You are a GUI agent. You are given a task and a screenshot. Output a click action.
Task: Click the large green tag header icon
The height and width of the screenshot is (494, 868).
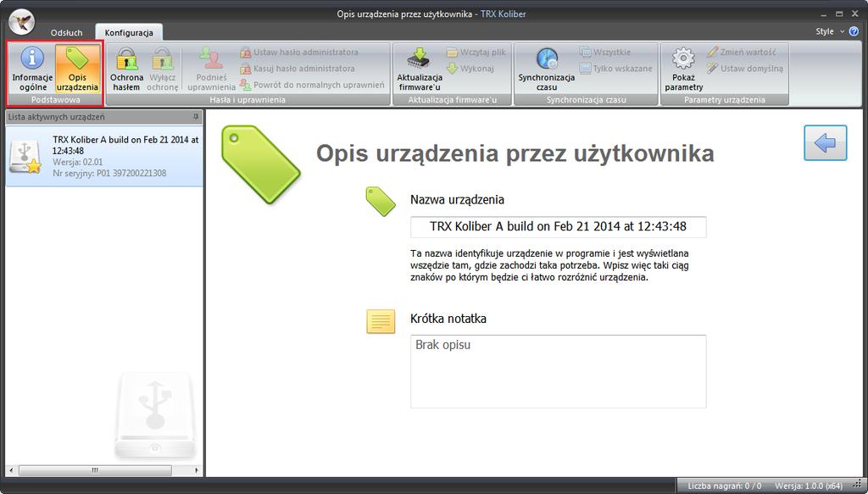point(261,164)
